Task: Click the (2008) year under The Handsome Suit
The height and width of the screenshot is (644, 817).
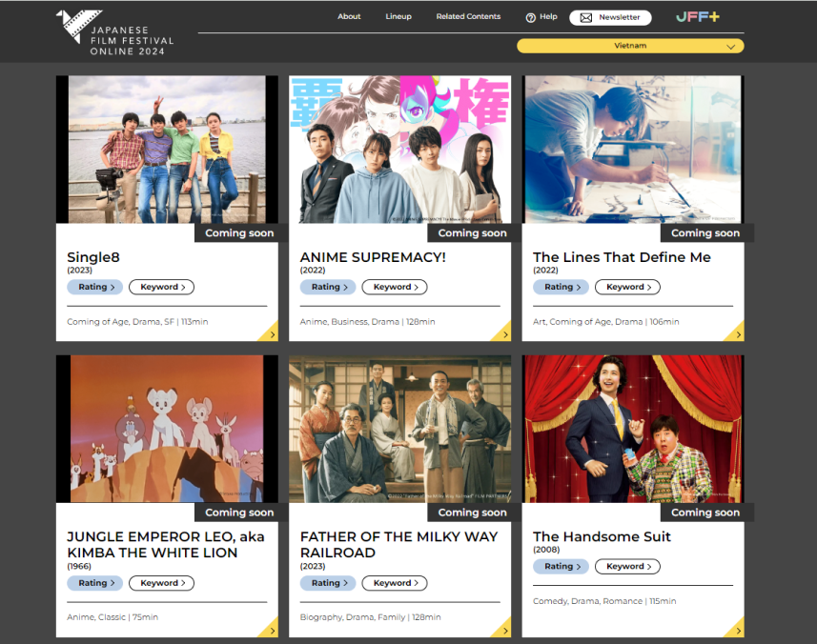Action: click(x=546, y=550)
